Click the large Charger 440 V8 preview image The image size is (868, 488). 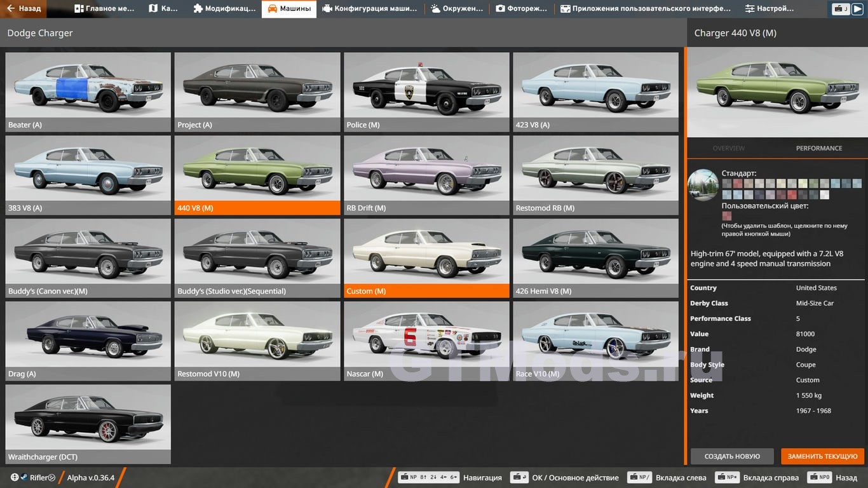point(778,92)
